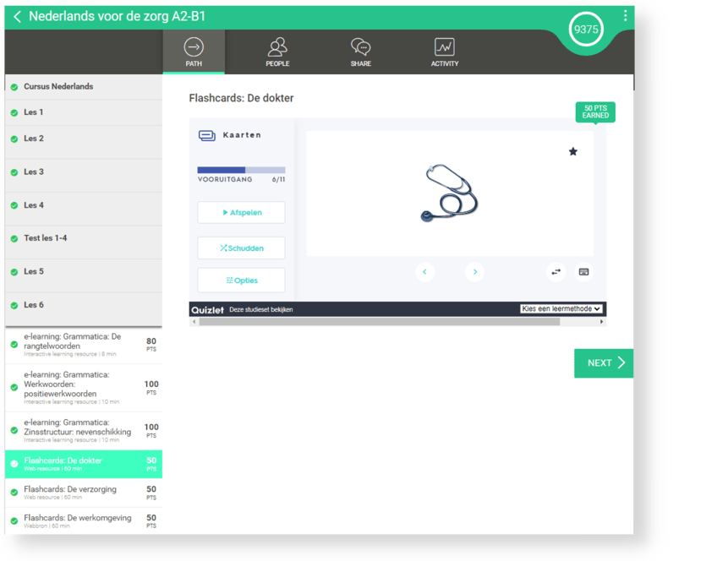The image size is (728, 561).
Task: Open the three-dot options menu
Action: click(626, 16)
